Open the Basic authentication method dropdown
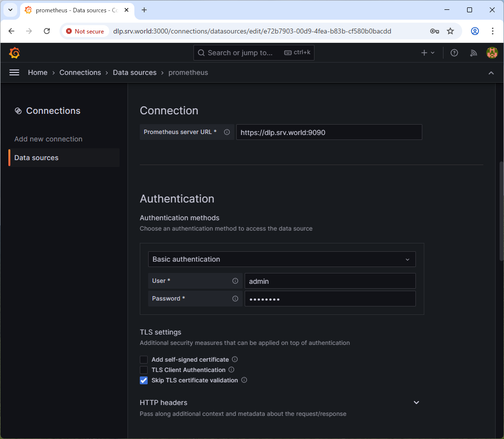Screen dimensions: 504x439 point(282,259)
